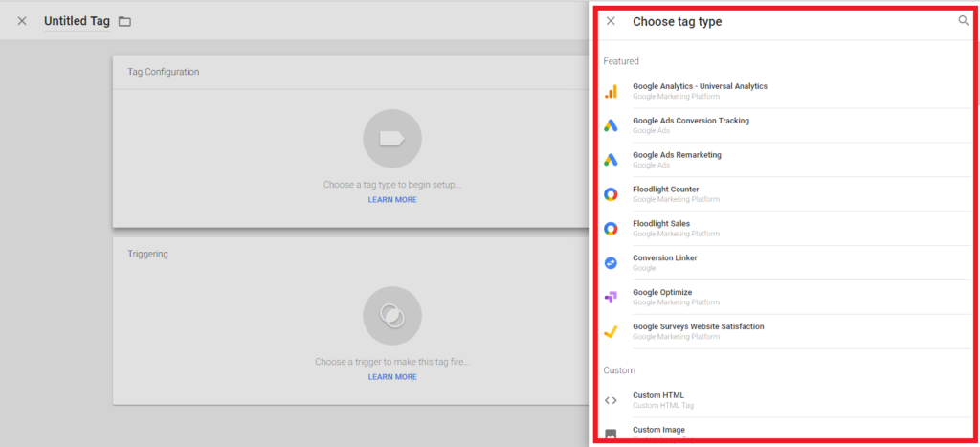Click the Custom Image picture icon

(611, 434)
